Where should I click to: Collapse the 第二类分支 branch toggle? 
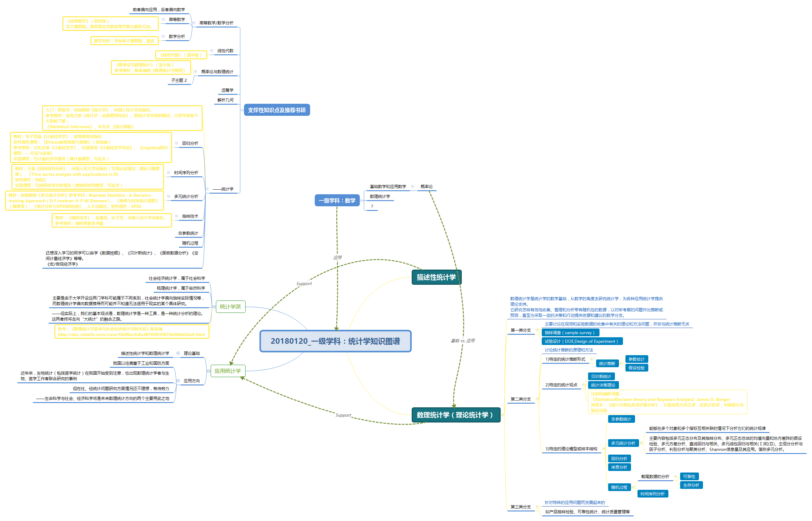(x=537, y=399)
